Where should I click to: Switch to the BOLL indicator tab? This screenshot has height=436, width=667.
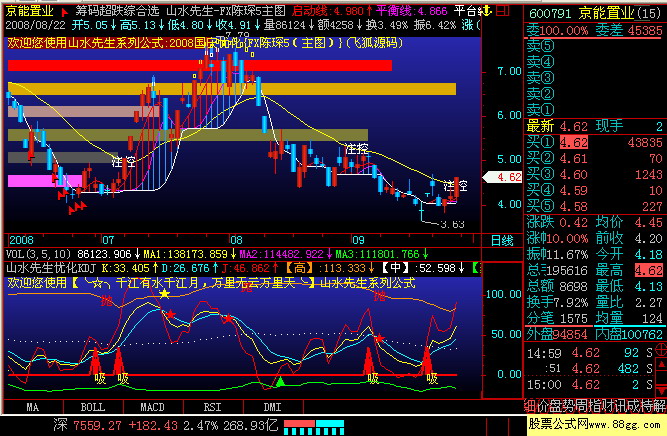[x=93, y=407]
